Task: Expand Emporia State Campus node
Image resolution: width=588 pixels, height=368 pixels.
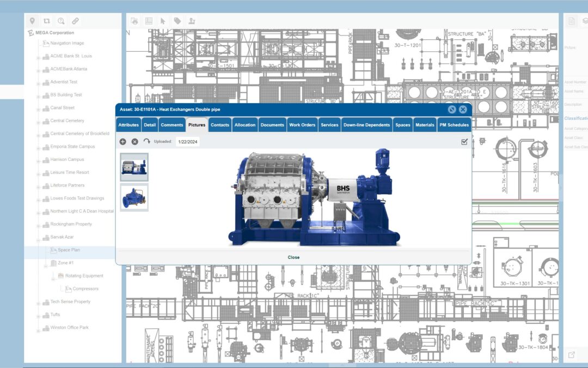Action: click(38, 148)
